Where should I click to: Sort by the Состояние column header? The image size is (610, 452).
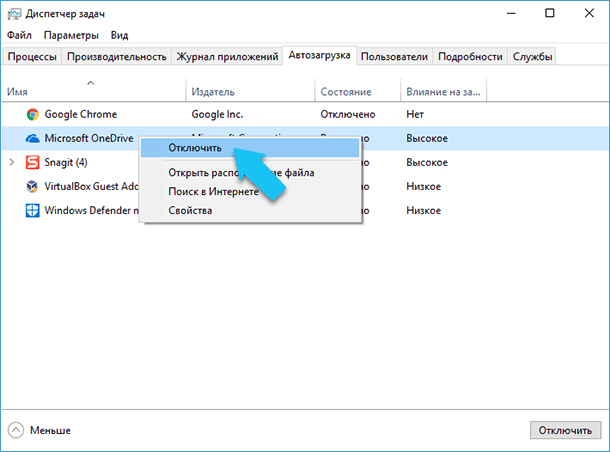[x=358, y=90]
